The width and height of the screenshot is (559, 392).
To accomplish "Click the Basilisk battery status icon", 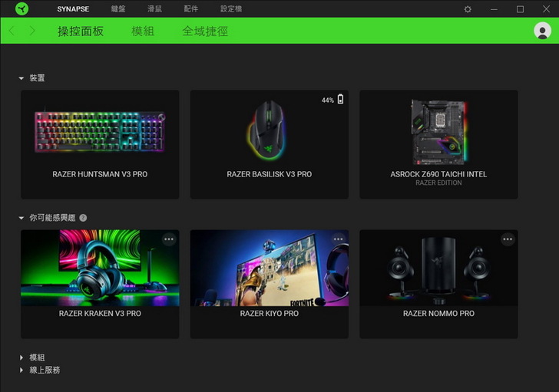I will [x=340, y=99].
